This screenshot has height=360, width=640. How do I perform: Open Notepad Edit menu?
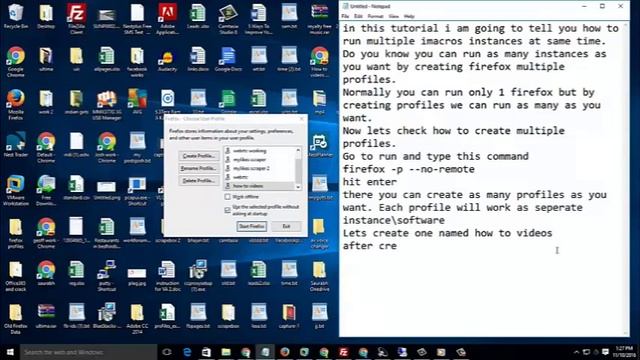[358, 16]
